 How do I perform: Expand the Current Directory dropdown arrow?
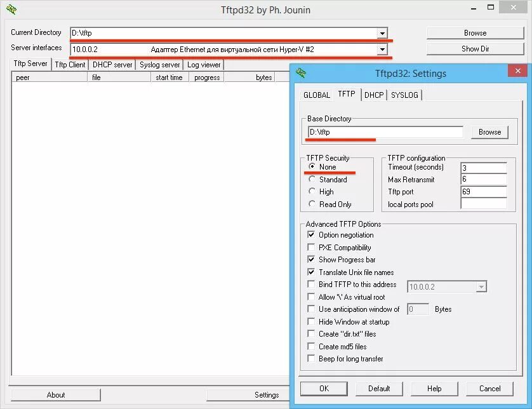click(382, 33)
